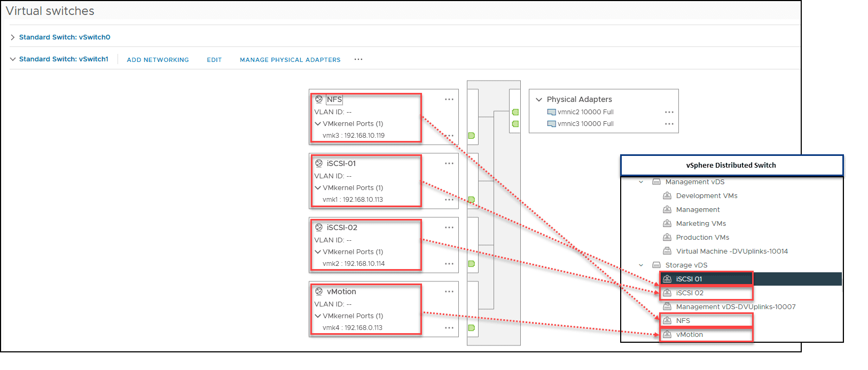Click the Production VMs port group icon
Screen dimensions: 868x370
click(667, 238)
